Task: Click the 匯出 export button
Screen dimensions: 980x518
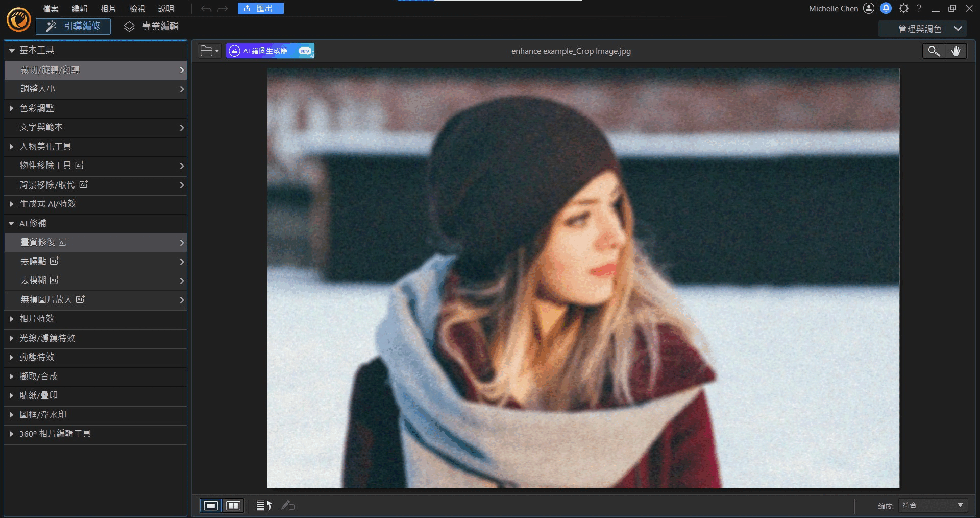Action: pyautogui.click(x=260, y=8)
